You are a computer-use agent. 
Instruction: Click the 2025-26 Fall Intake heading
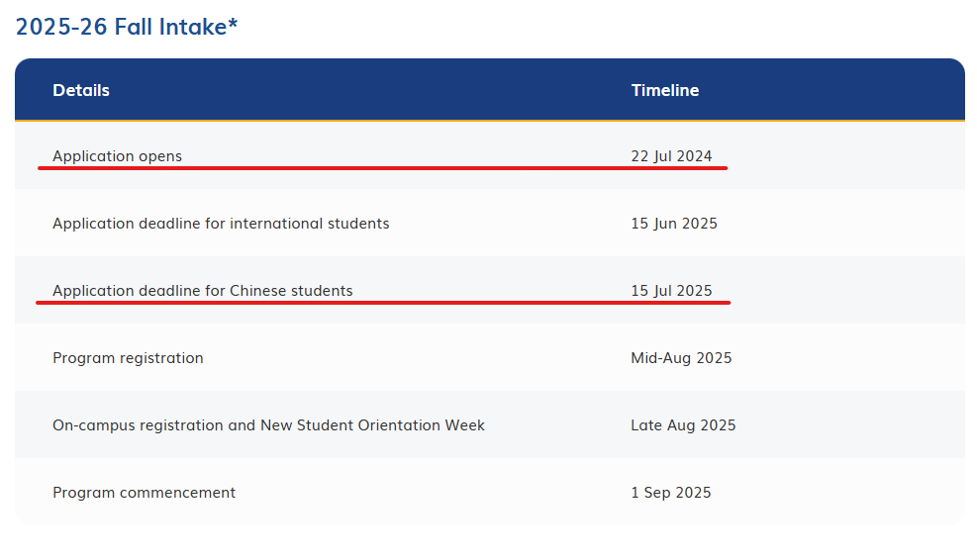[x=127, y=27]
